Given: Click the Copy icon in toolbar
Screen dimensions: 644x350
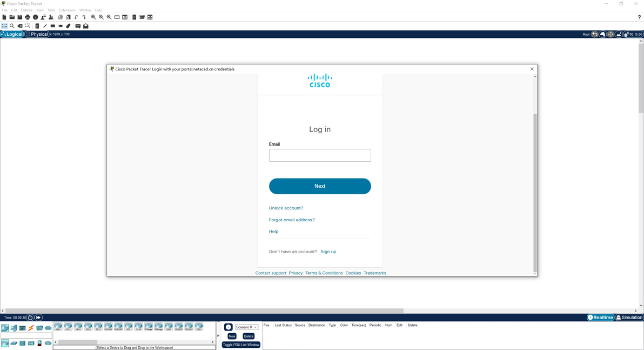Looking at the screenshot, I should (61, 17).
